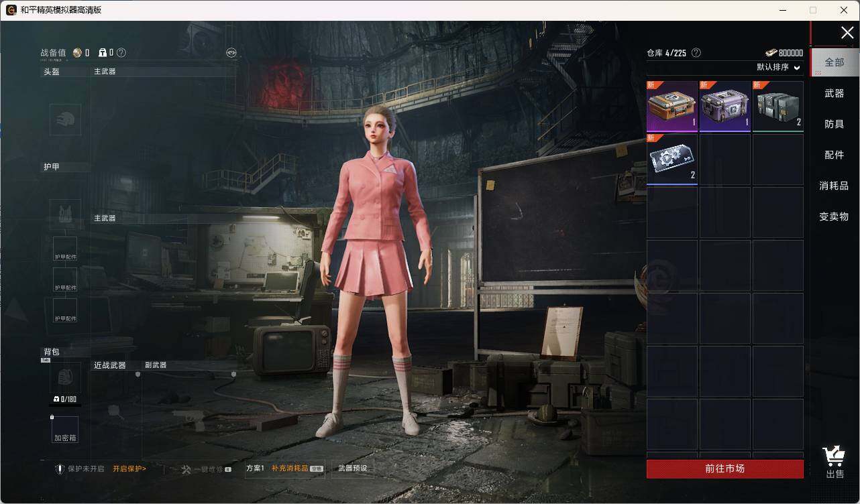This screenshot has width=860, height=504.
Task: Select the gray metal cases item
Action: tap(778, 107)
